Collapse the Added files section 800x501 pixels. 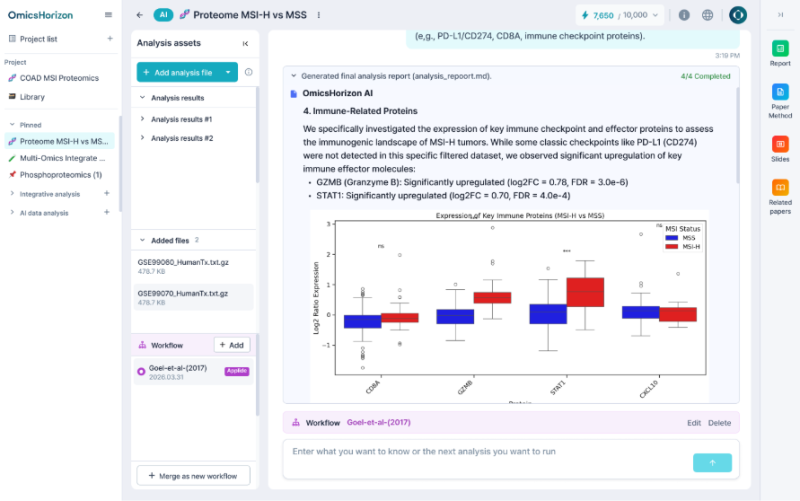click(142, 240)
